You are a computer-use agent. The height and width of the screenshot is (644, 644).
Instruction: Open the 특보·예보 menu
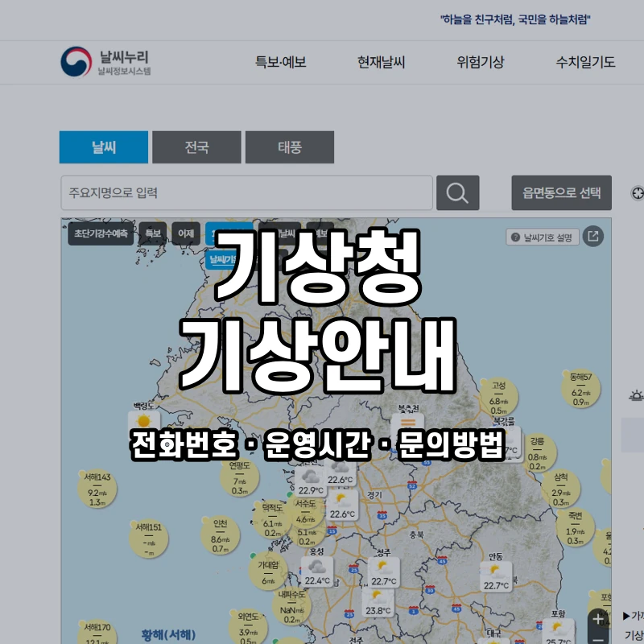tap(280, 62)
